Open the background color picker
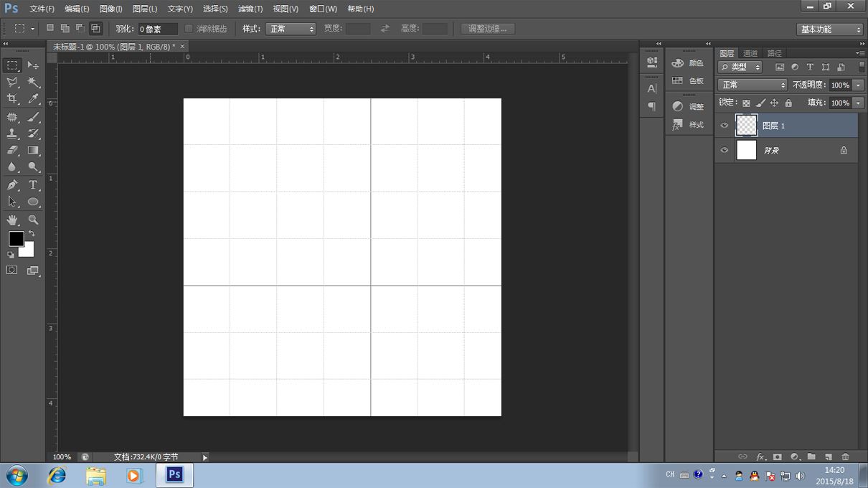This screenshot has height=488, width=868. pos(28,251)
